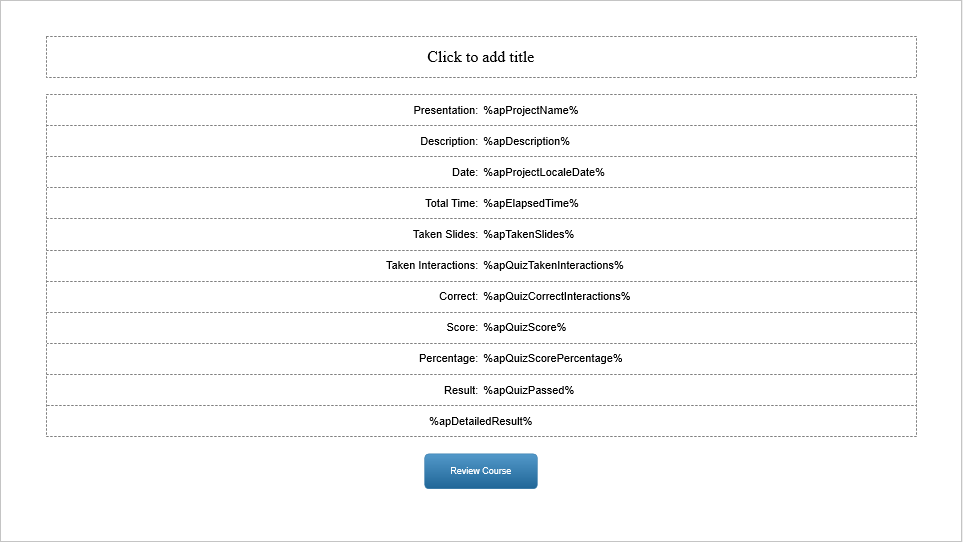This screenshot has width=963, height=542.
Task: Select the Result %apQuizPassed% row
Action: [482, 390]
